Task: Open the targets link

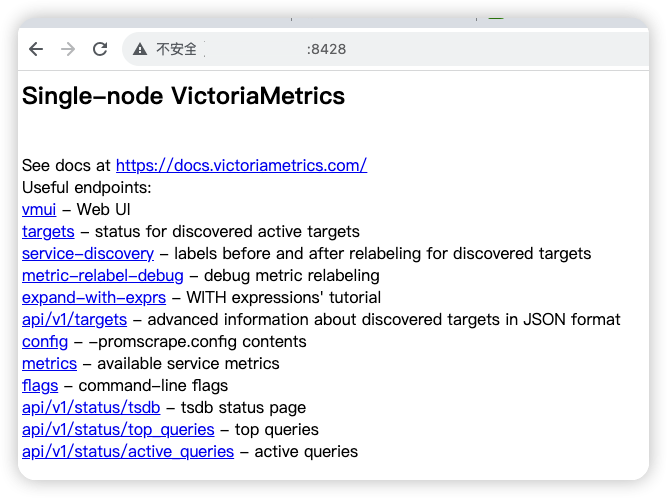Action: 48,232
